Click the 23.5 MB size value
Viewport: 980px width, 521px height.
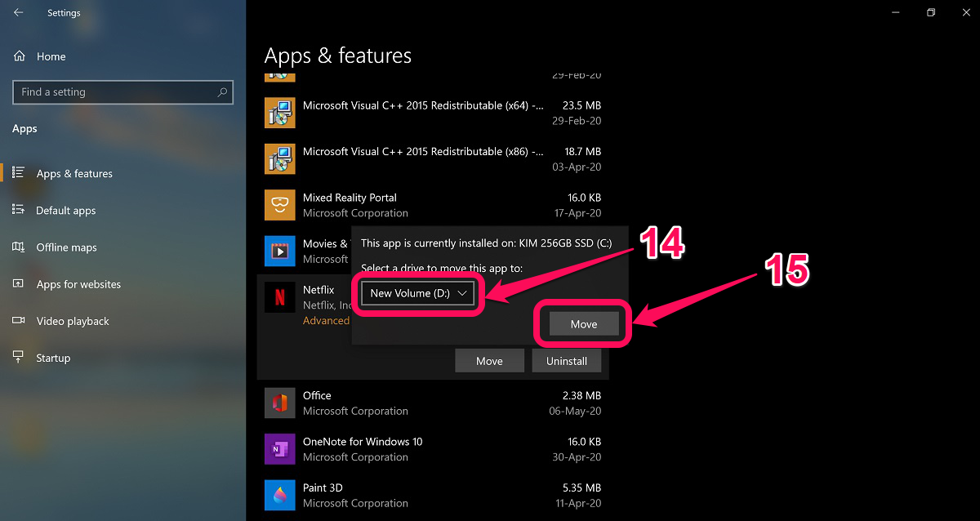tap(581, 105)
